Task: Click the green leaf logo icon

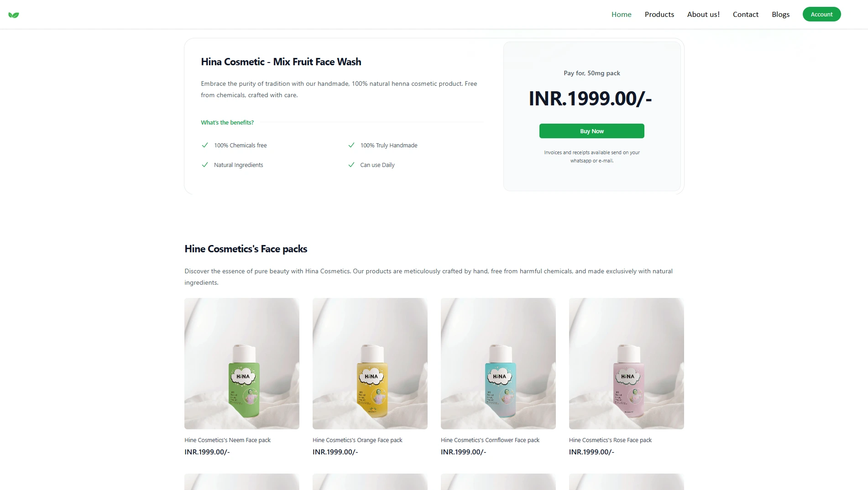Action: click(14, 14)
